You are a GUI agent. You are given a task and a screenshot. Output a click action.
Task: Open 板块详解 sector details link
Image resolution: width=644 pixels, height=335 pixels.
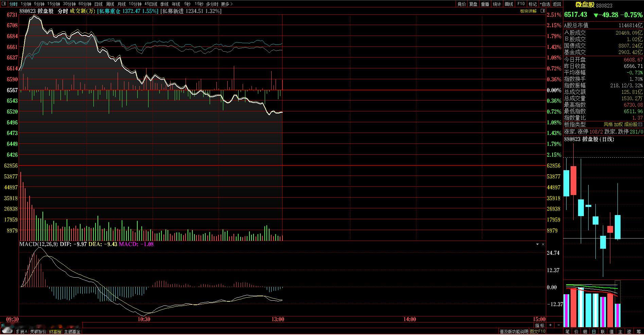(x=528, y=11)
